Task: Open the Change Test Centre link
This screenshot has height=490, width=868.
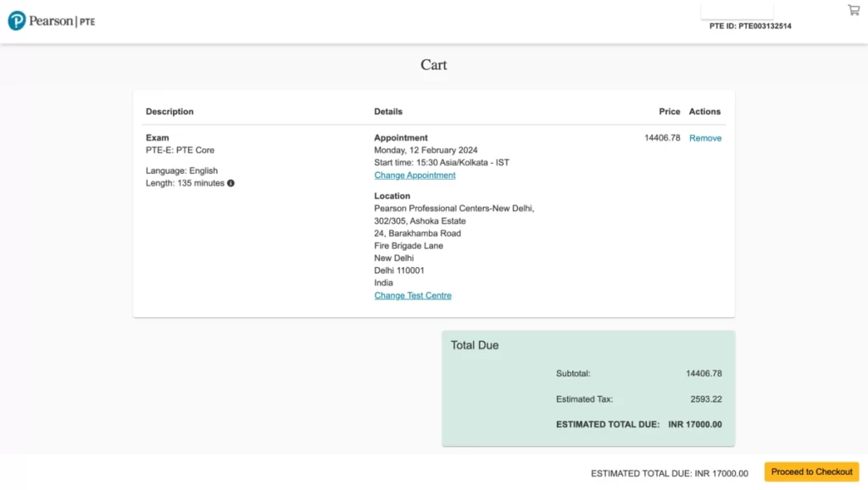Action: coord(413,296)
